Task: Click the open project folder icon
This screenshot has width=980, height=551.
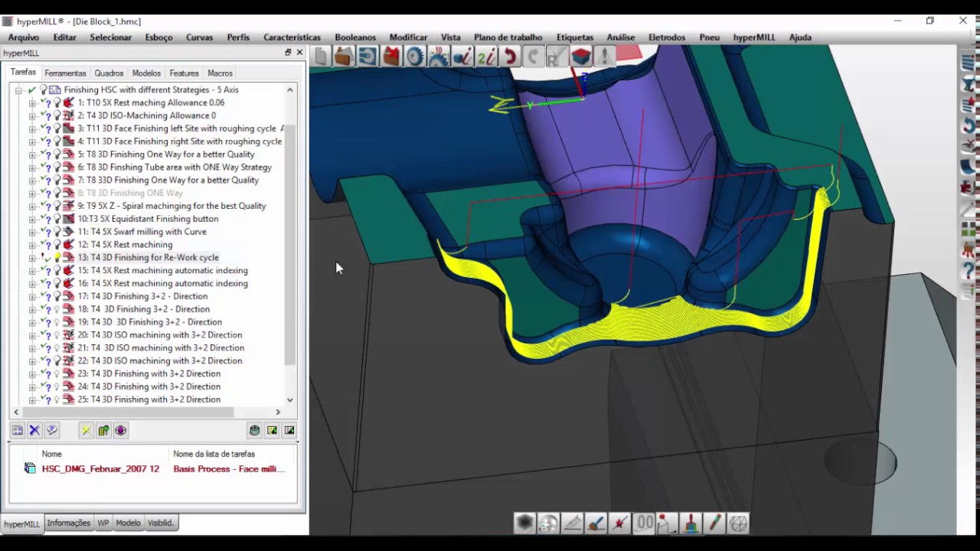Action: point(344,56)
